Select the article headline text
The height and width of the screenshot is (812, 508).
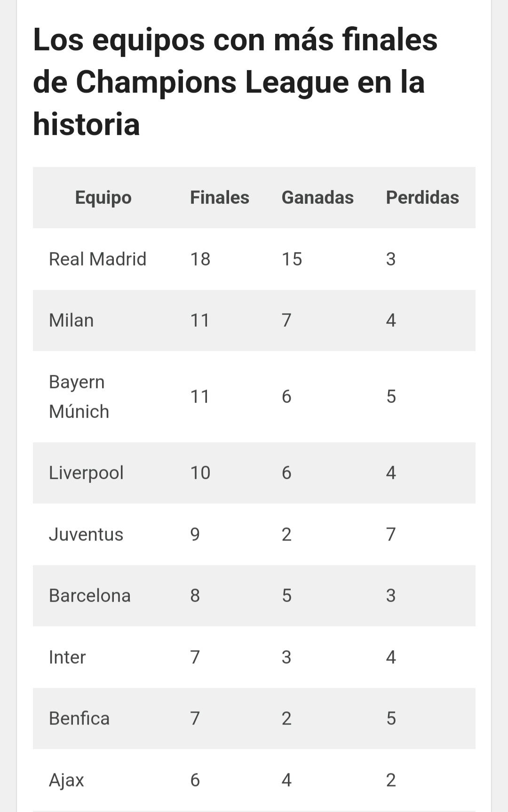pyautogui.click(x=235, y=82)
